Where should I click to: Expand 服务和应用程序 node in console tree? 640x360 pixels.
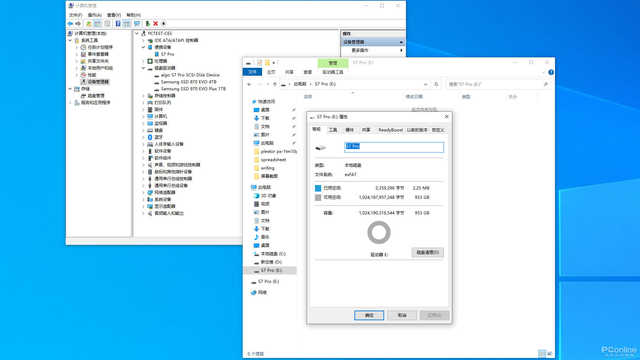click(70, 102)
